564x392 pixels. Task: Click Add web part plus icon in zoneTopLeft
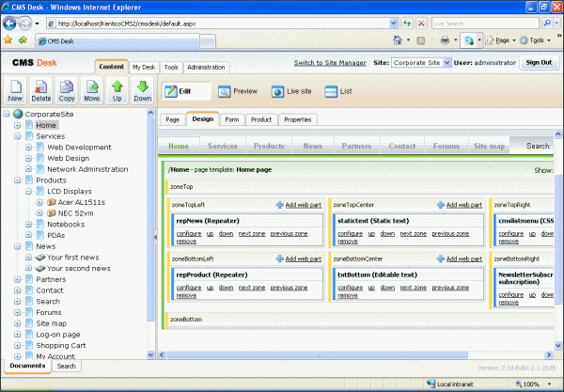pyautogui.click(x=279, y=205)
